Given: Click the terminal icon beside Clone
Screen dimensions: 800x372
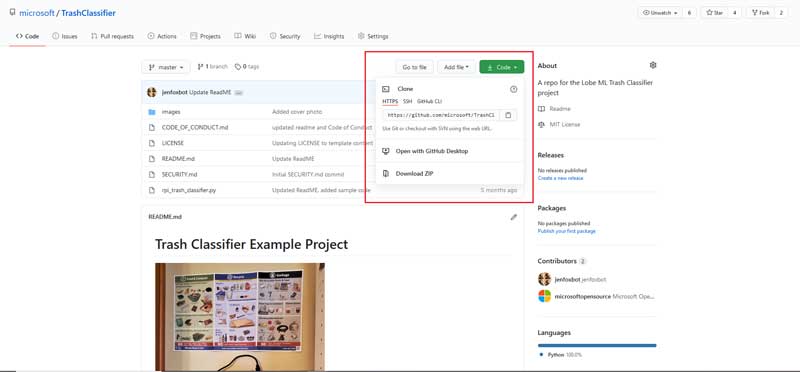Looking at the screenshot, I should (x=386, y=89).
